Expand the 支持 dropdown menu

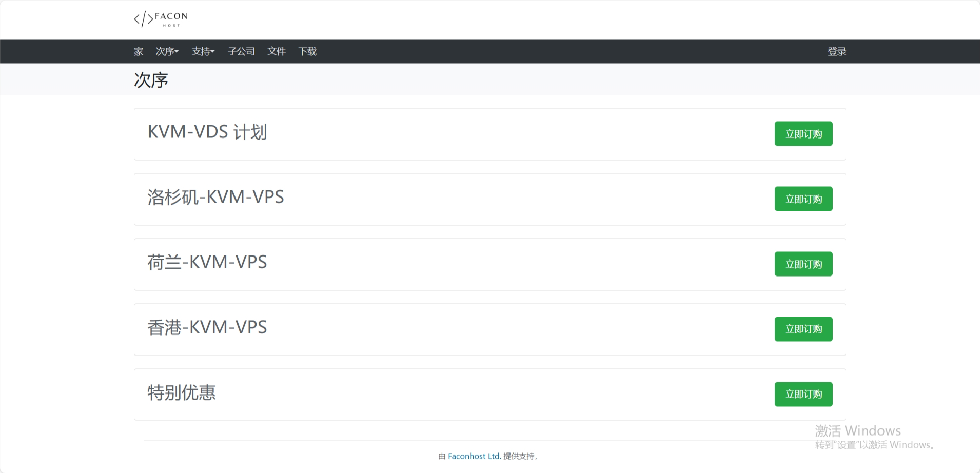click(203, 51)
